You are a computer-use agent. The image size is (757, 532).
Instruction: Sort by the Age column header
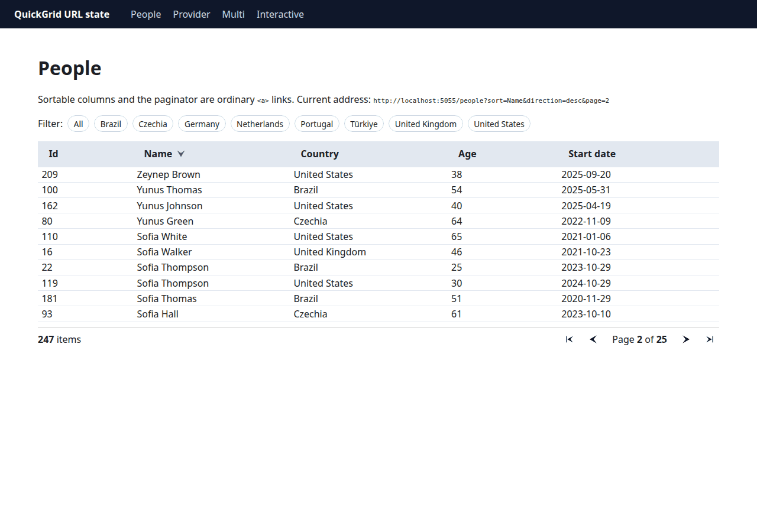pyautogui.click(x=467, y=154)
